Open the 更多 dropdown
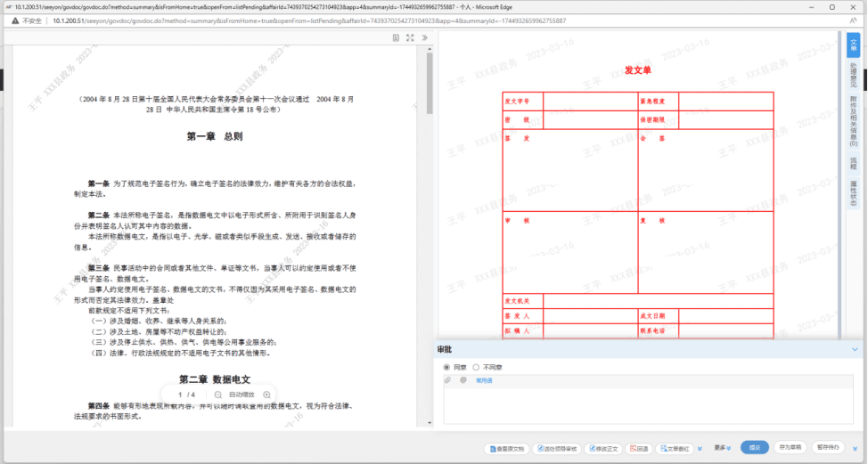Image resolution: width=868 pixels, height=464 pixels. pyautogui.click(x=723, y=448)
